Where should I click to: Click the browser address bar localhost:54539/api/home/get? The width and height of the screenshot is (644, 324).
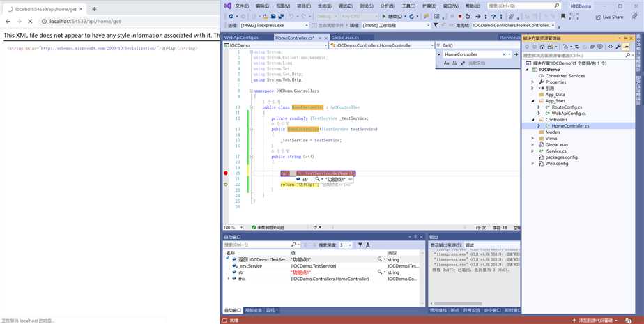(85, 21)
